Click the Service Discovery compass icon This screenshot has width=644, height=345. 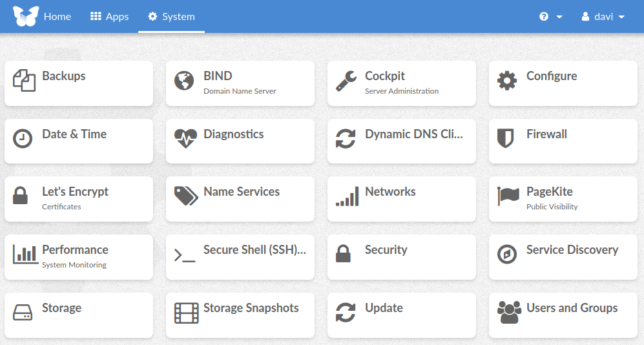[507, 254]
